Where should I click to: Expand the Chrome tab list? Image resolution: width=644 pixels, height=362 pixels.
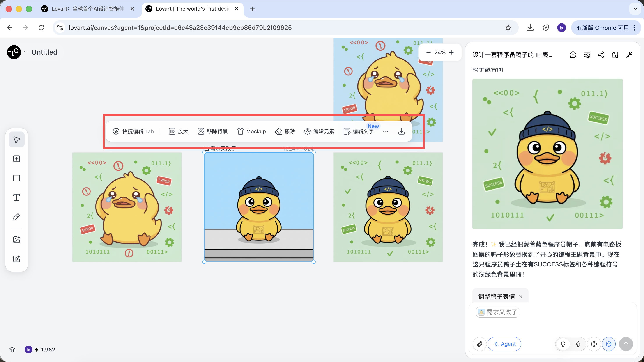635,9
